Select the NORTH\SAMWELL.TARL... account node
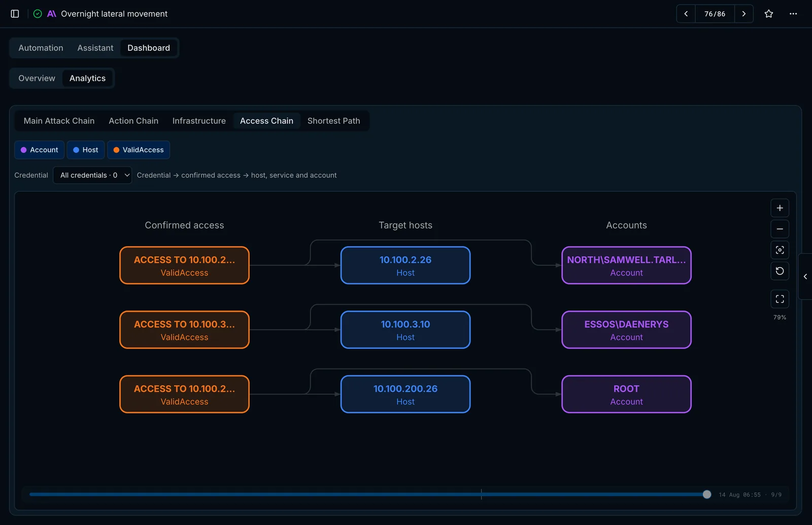The width and height of the screenshot is (812, 525). [x=627, y=265]
